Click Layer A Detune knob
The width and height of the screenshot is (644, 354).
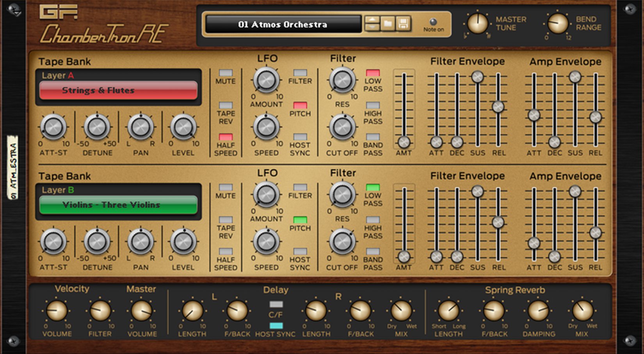click(x=97, y=127)
